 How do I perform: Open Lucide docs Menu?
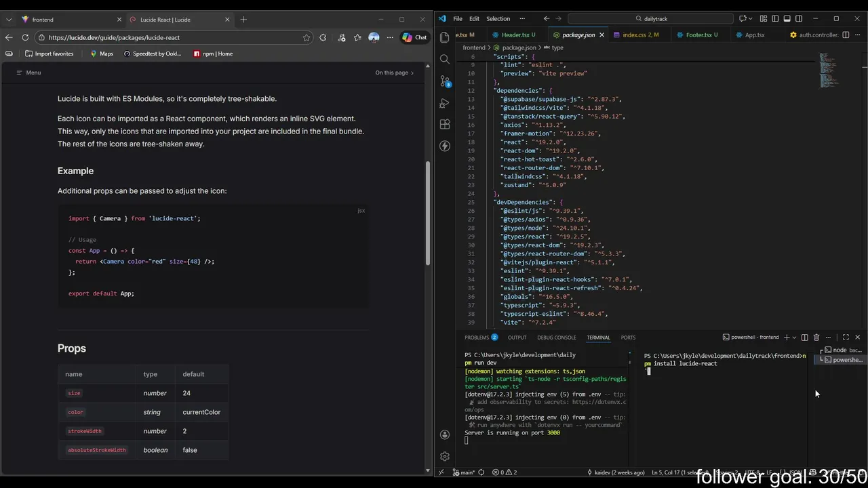click(x=28, y=73)
